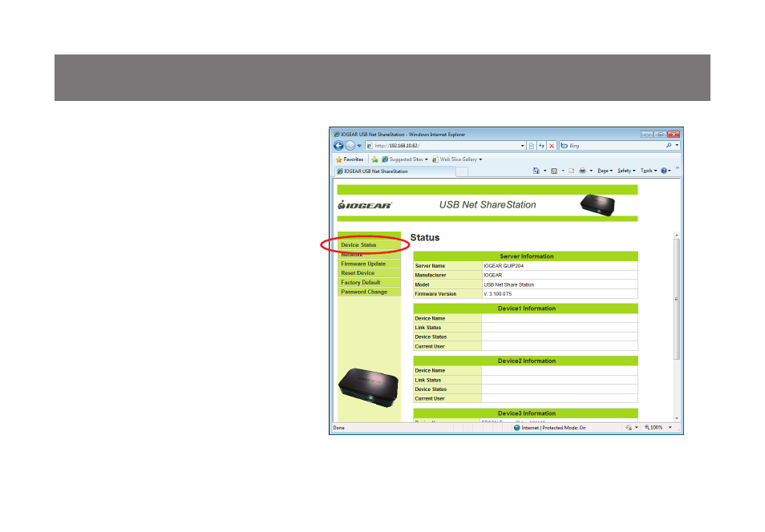765x532 pixels.
Task: Open the recent pages dropdown beside Forward
Action: [x=359, y=145]
